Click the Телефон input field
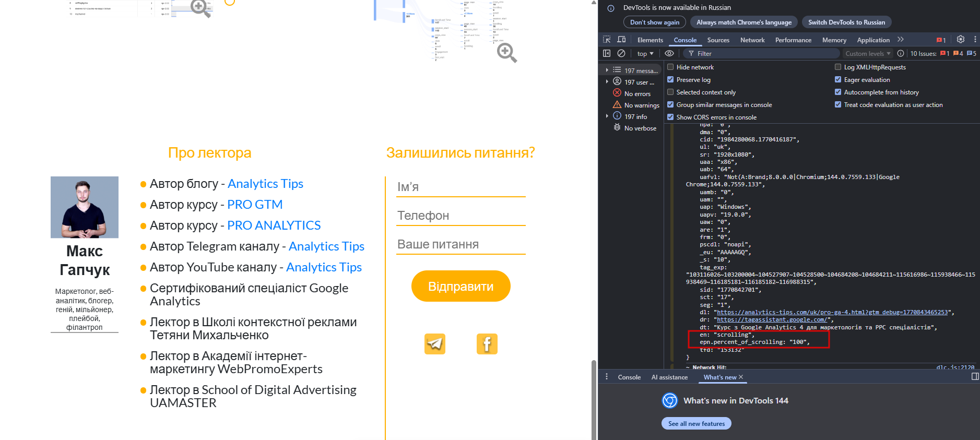Viewport: 980px width, 440px height. [461, 216]
